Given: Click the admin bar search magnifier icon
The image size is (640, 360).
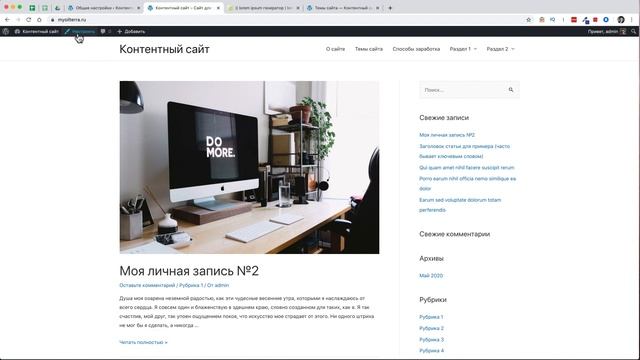Looking at the screenshot, I should [x=633, y=31].
